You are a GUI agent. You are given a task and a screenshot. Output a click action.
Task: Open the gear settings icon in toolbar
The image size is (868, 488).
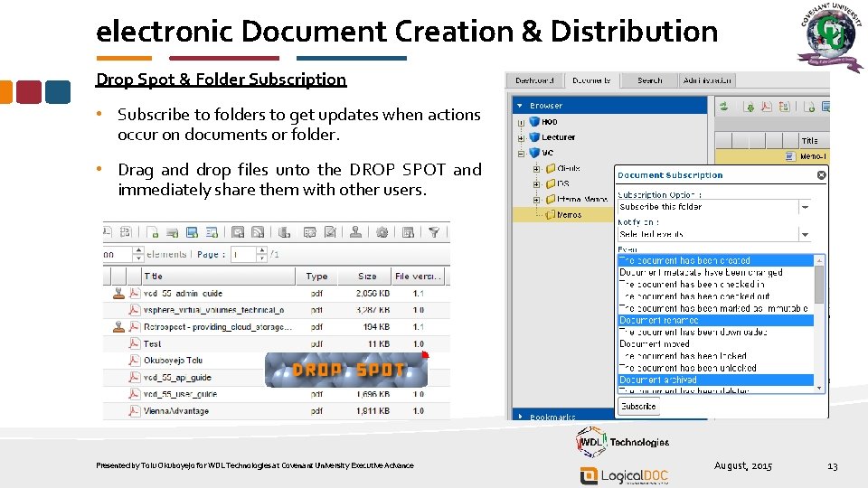click(x=382, y=232)
